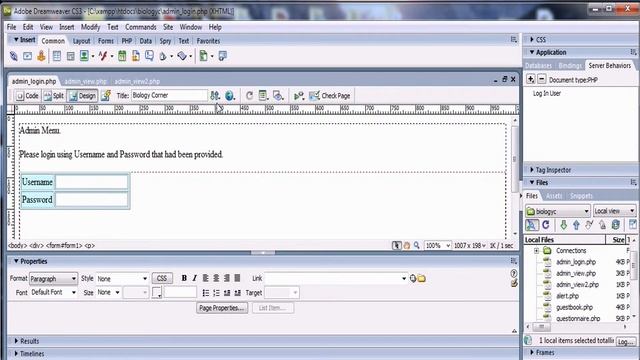
Task: Click the Title field Biology Corner
Action: pos(169,96)
